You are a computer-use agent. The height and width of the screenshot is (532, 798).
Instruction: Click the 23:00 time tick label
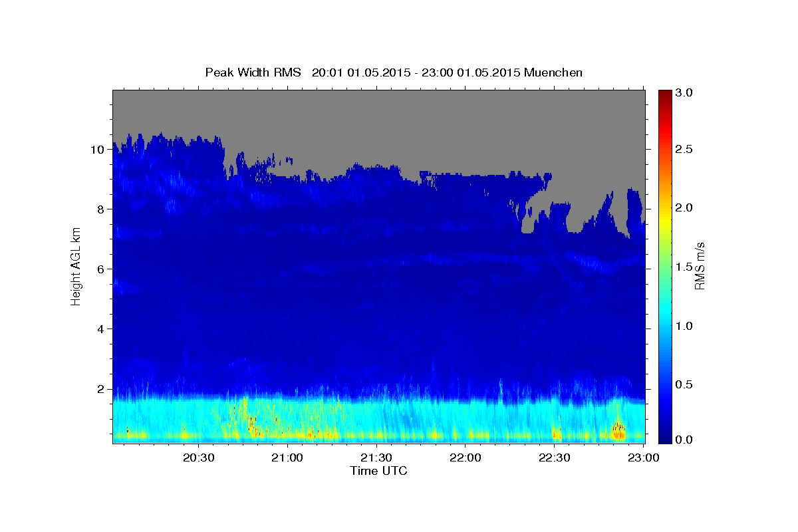(x=642, y=458)
